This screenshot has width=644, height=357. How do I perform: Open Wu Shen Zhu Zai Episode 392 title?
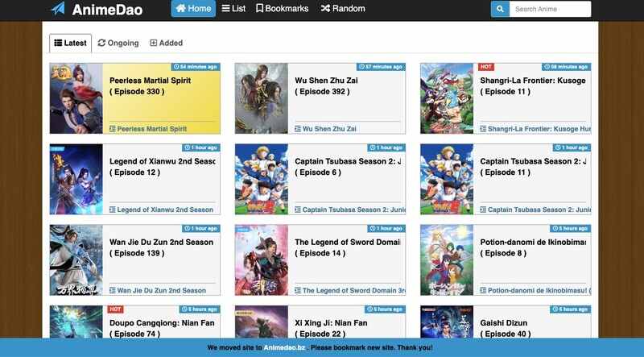(x=326, y=86)
